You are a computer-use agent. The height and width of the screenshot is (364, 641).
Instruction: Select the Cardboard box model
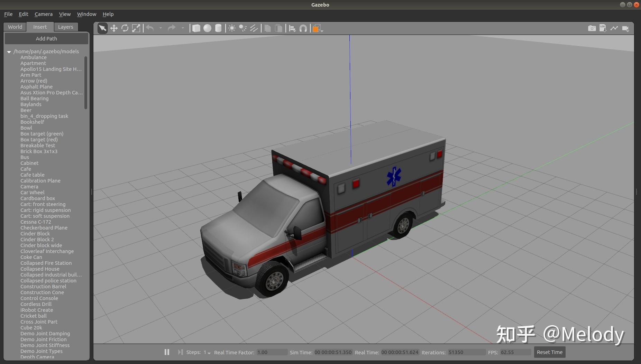(x=38, y=198)
